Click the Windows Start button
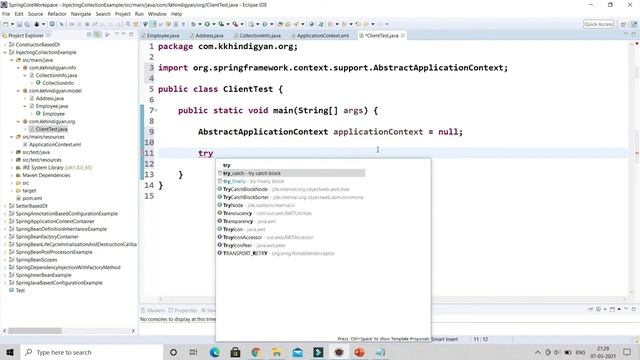 point(10,352)
